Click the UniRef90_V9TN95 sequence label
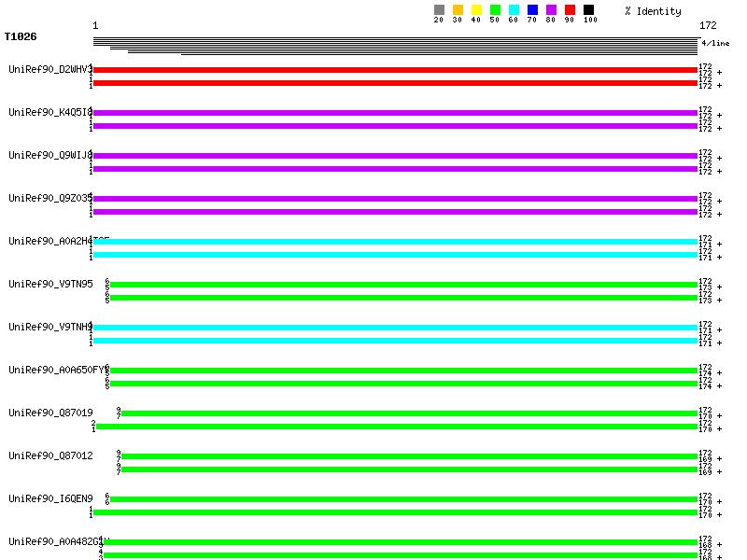747x560 pixels. 49,284
